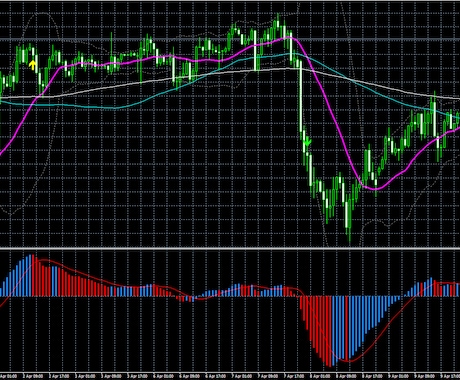Click the '6 Apr 09:00' time axis label
Image resolution: width=460 pixels, height=380 pixels.
[189, 376]
